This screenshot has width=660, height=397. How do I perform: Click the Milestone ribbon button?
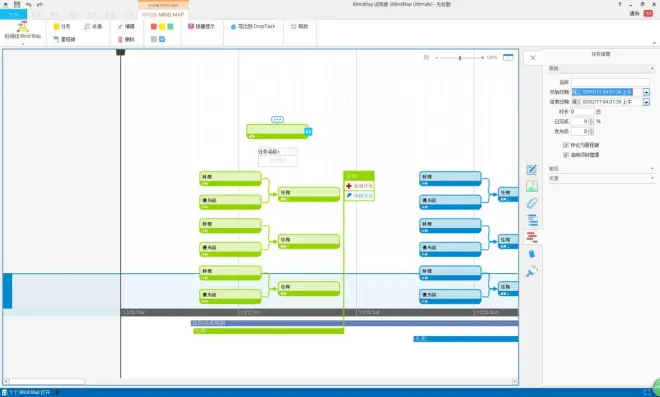64,39
